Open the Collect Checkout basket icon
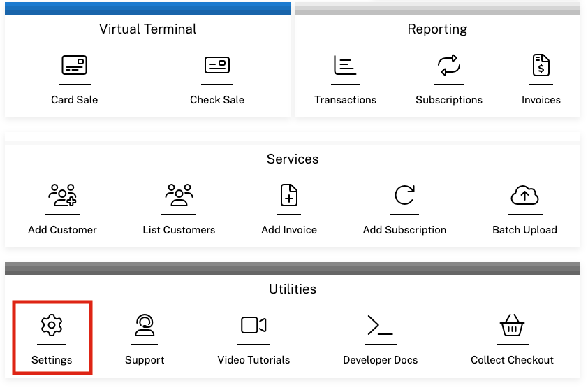Image resolution: width=588 pixels, height=388 pixels. [x=512, y=325]
